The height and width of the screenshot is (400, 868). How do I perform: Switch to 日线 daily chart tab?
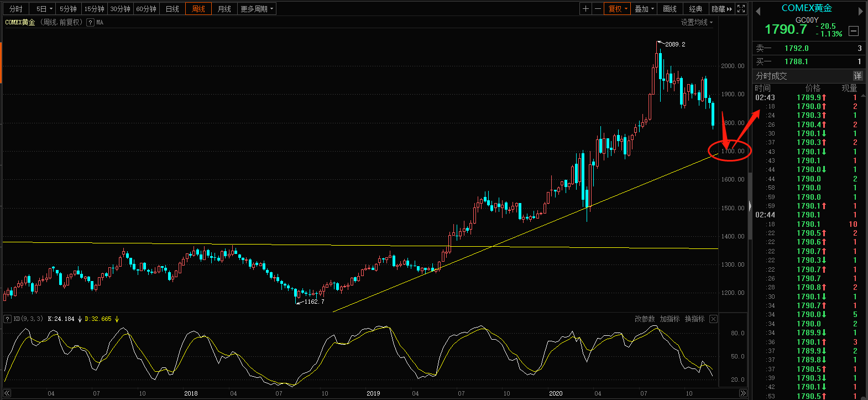tap(172, 9)
